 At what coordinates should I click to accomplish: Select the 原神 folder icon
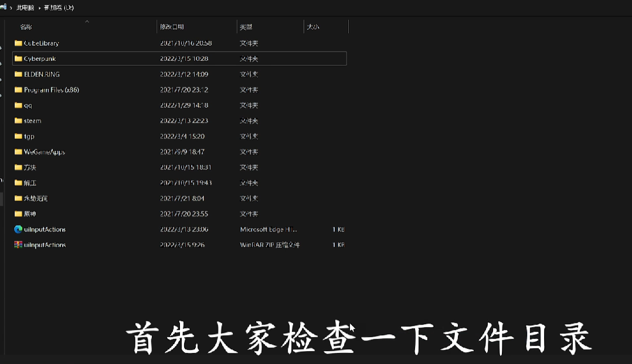coord(18,214)
